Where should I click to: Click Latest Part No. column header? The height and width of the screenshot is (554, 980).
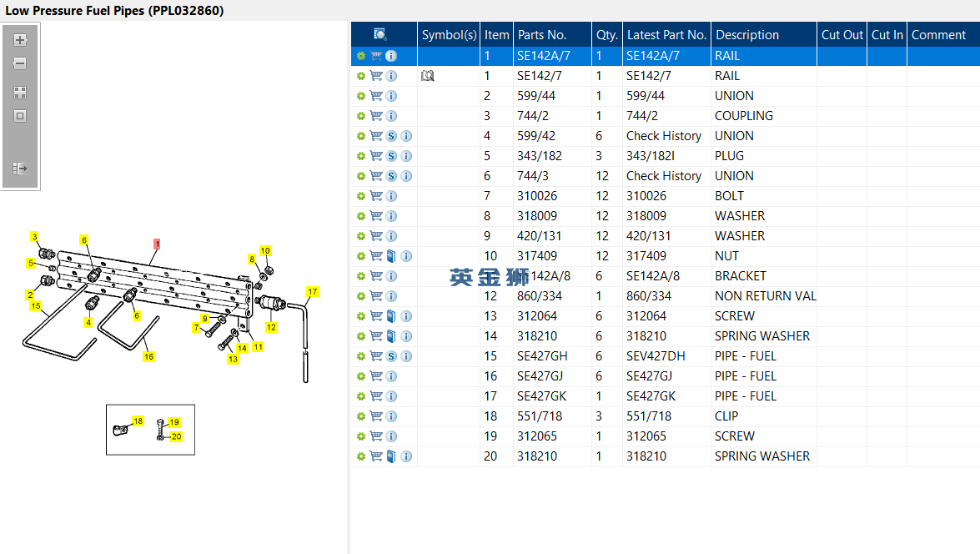tap(667, 34)
